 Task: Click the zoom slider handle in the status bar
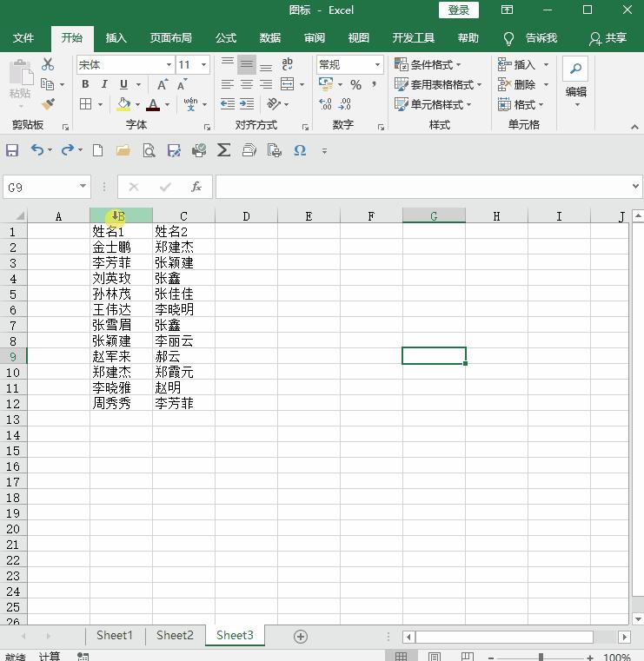point(541,657)
